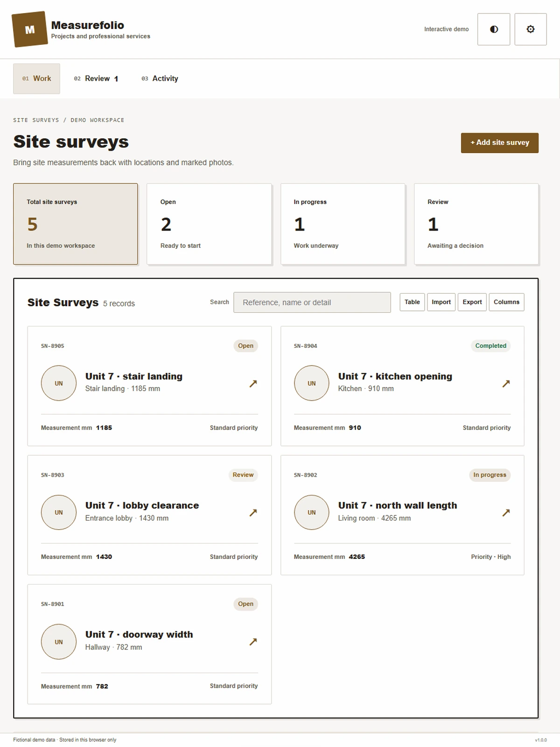Screen dimensions: 560x747
Task: Open the Unit 7 · north wall length title
Action: [398, 506]
